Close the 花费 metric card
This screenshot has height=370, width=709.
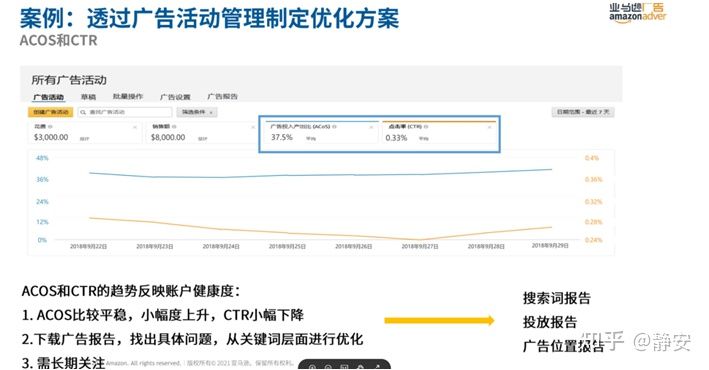tap(135, 128)
